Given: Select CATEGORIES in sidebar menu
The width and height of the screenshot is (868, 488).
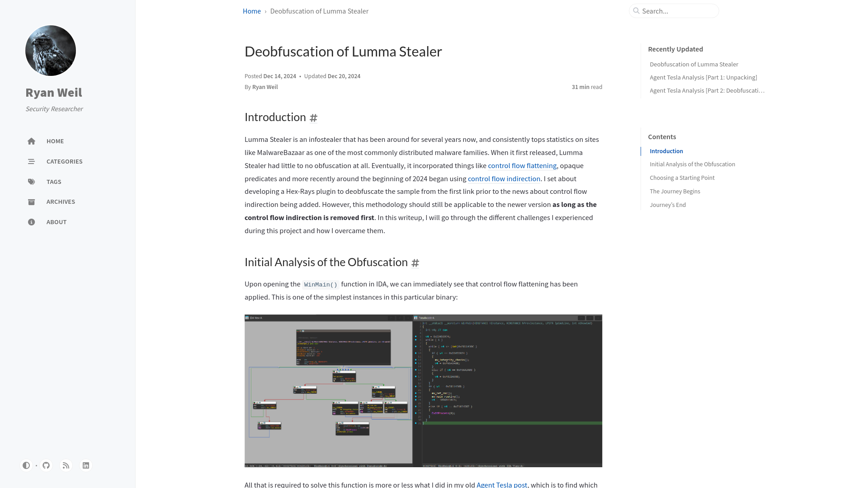Looking at the screenshot, I should tap(65, 161).
